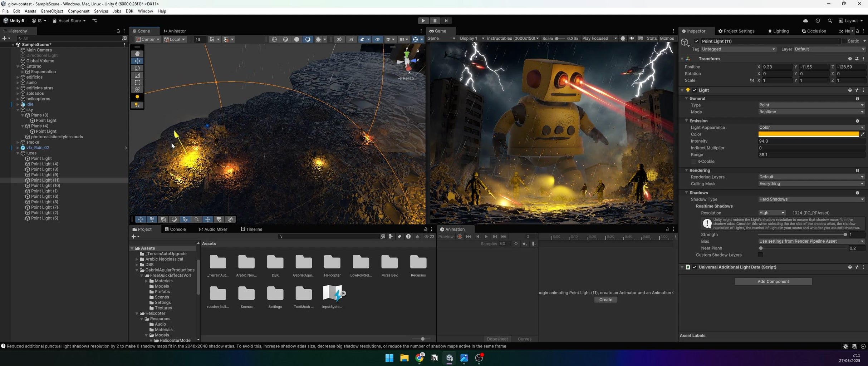Viewport: 868px width, 366px height.
Task: Open the Unity editor from taskbar
Action: click(450, 358)
